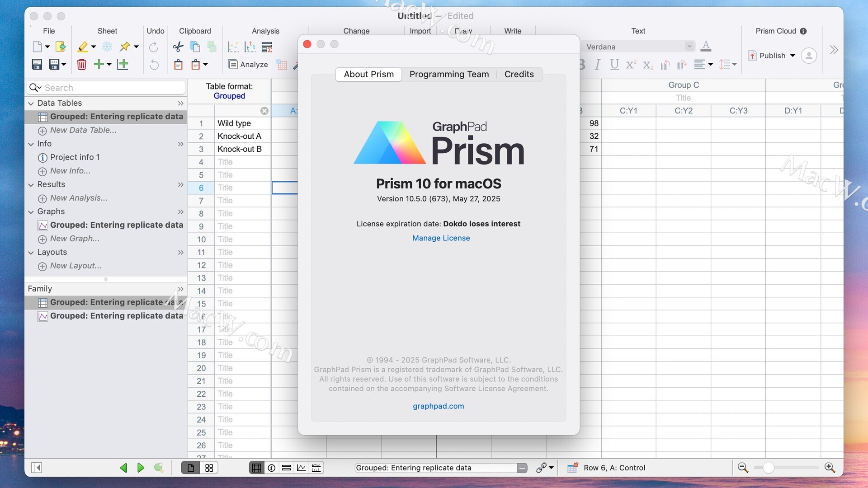The height and width of the screenshot is (488, 868).
Task: Click New Analysis... in navigator
Action: (x=79, y=198)
